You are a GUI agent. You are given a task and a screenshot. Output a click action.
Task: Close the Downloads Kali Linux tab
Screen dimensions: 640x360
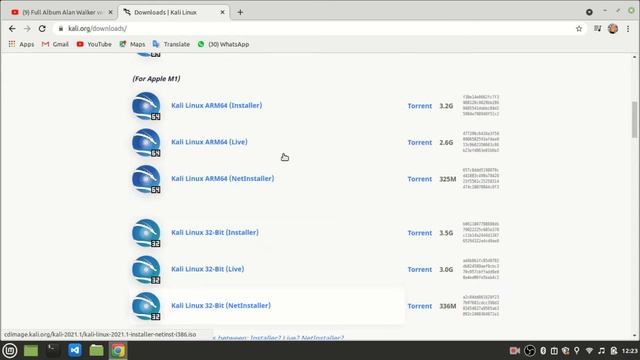point(222,12)
